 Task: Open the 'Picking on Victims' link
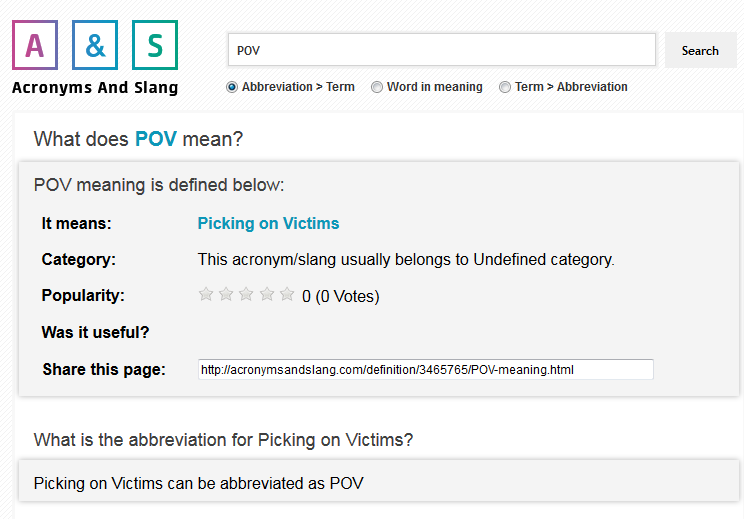tap(269, 223)
